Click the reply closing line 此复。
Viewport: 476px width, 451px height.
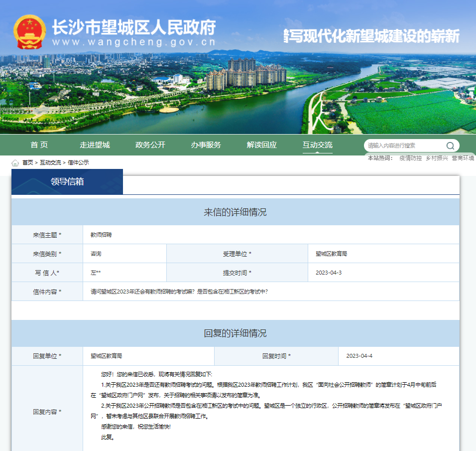point(108,438)
